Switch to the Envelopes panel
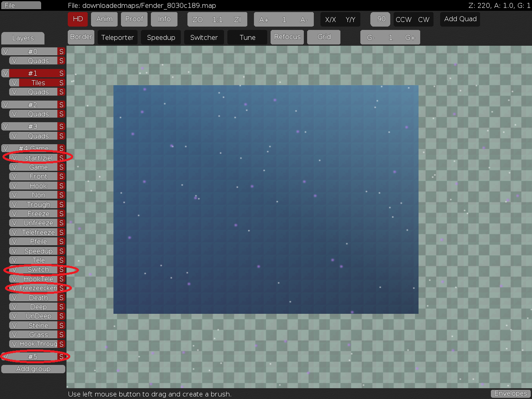The image size is (532, 399). [x=510, y=393]
